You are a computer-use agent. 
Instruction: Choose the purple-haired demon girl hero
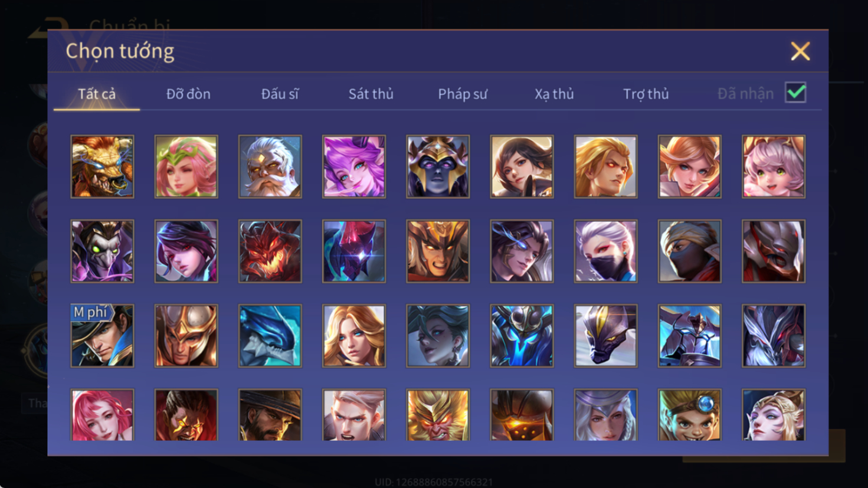354,166
